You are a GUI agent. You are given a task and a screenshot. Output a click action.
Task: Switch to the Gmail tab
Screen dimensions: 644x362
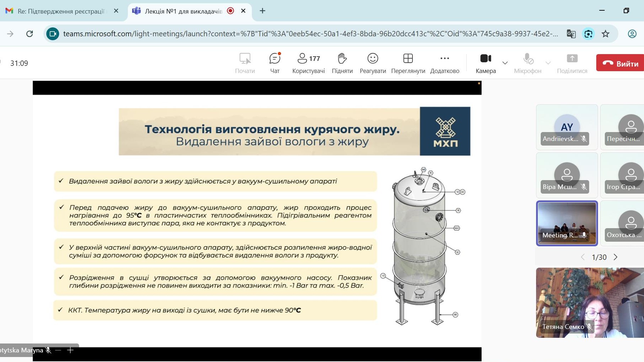click(61, 11)
